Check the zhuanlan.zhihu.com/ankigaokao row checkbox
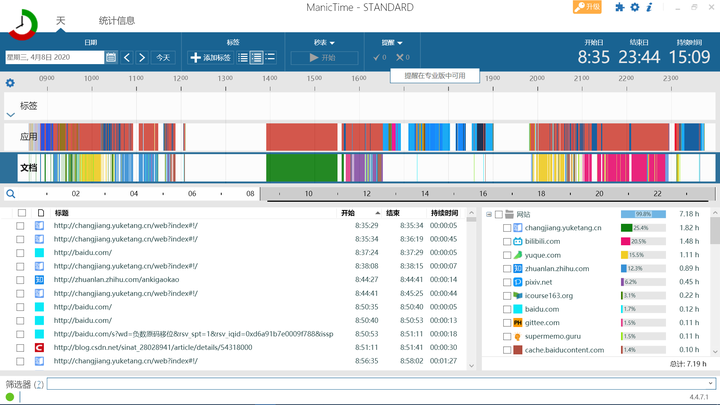 tap(20, 280)
